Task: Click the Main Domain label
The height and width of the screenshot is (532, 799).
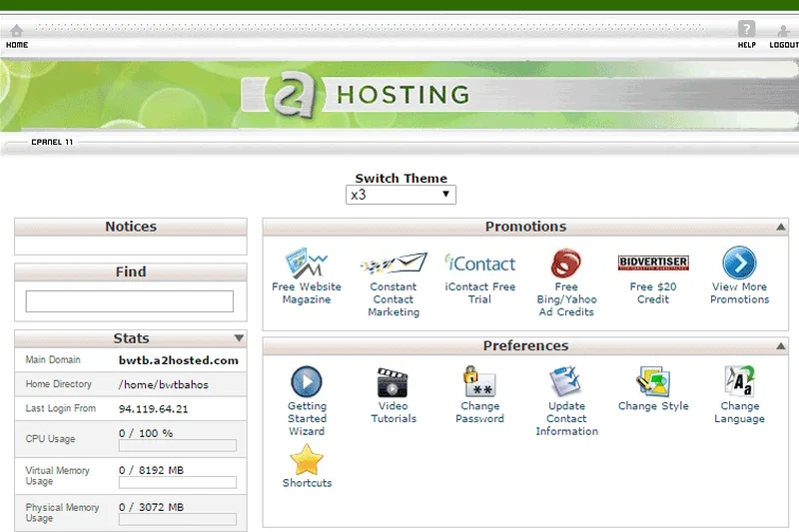Action: [x=53, y=360]
